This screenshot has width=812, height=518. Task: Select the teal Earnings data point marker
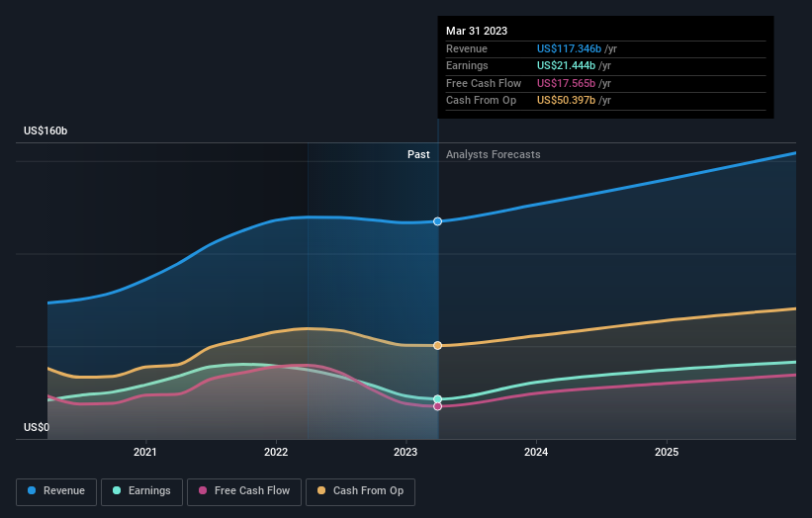coord(437,399)
